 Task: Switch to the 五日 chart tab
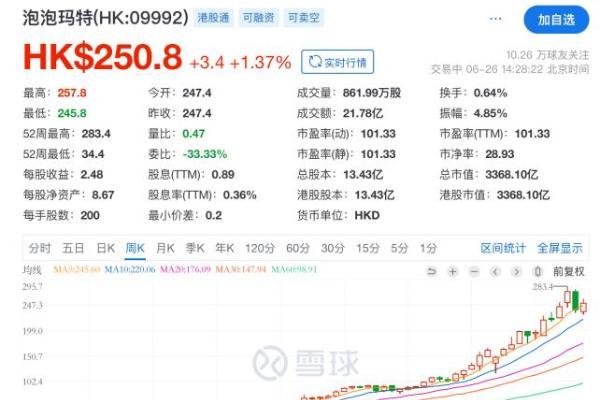click(73, 248)
